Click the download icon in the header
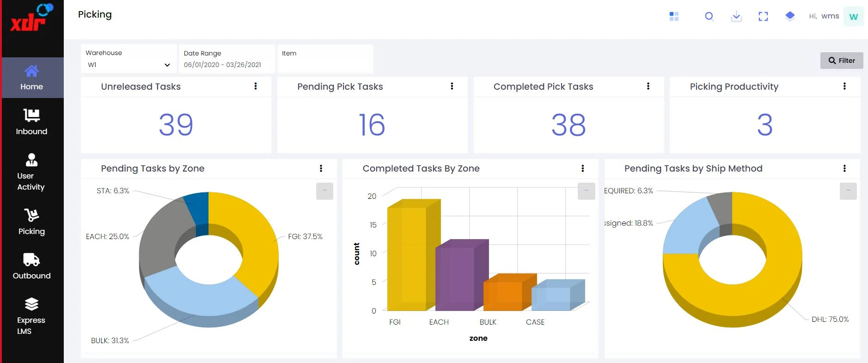The image size is (868, 363). [x=736, y=17]
